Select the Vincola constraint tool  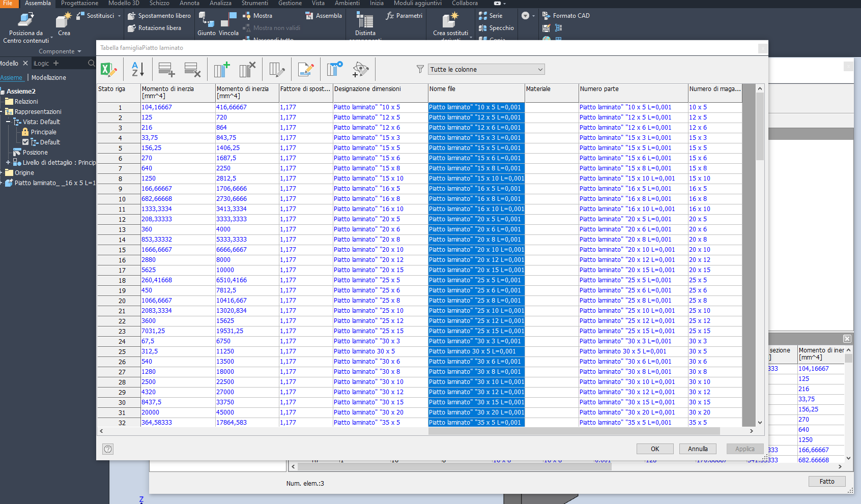pos(228,24)
